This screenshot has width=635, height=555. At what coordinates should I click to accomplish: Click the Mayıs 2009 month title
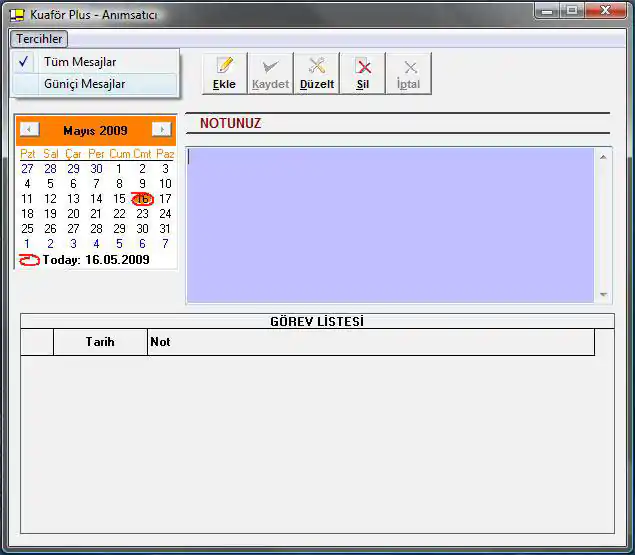[95, 131]
